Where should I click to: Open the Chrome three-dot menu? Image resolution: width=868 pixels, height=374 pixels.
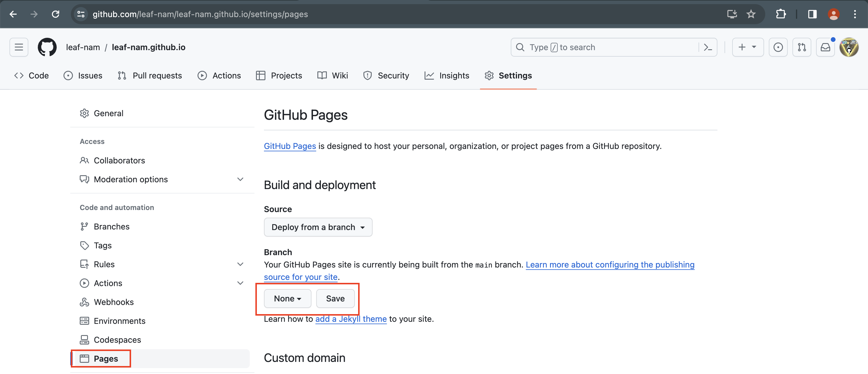click(855, 14)
